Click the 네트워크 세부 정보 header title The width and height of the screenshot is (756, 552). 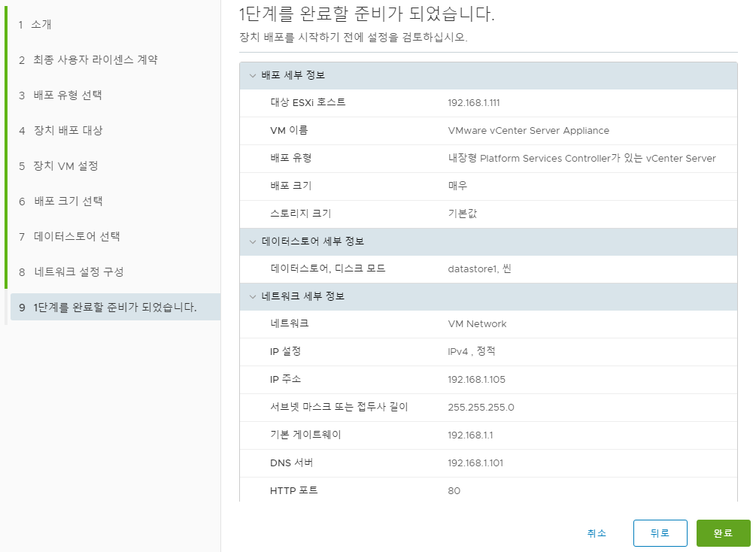click(303, 296)
